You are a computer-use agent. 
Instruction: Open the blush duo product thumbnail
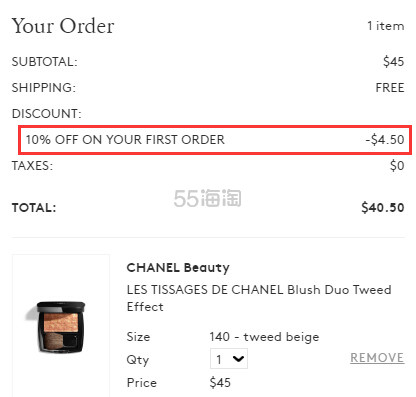click(x=61, y=327)
